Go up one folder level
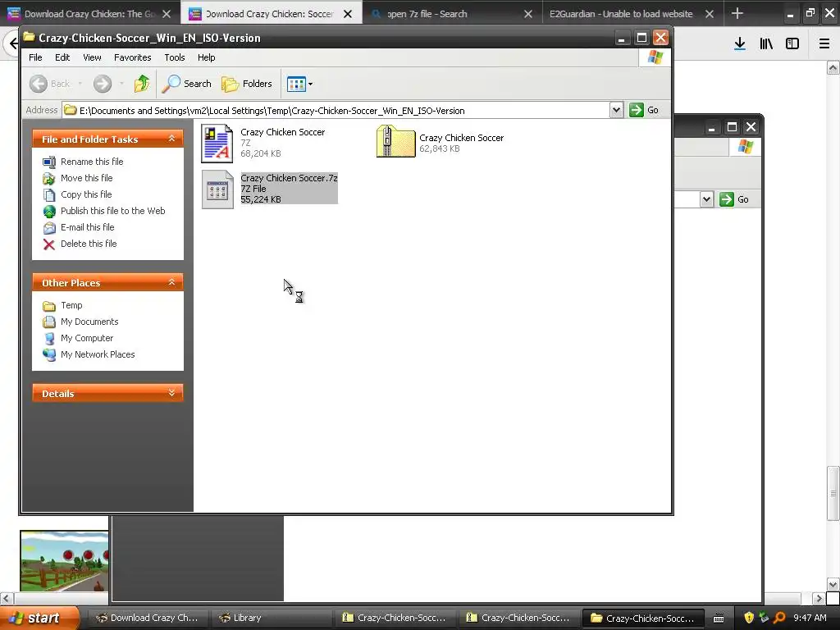This screenshot has width=840, height=630. pyautogui.click(x=142, y=84)
